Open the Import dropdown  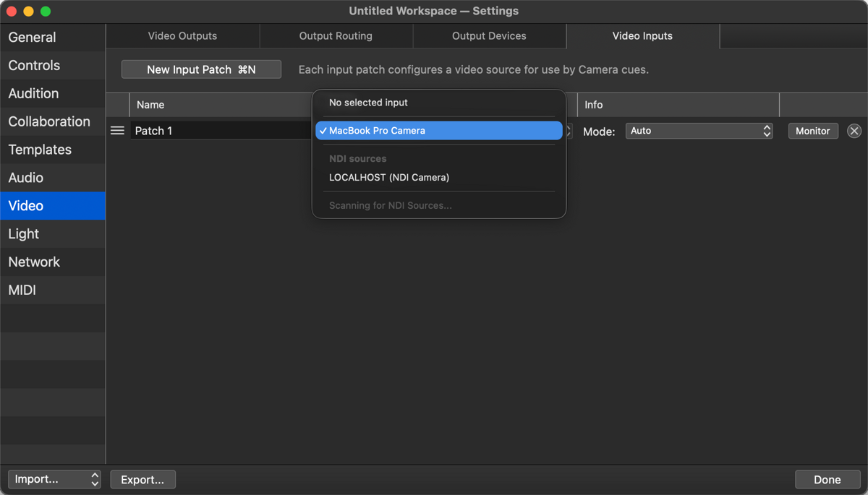coord(54,479)
